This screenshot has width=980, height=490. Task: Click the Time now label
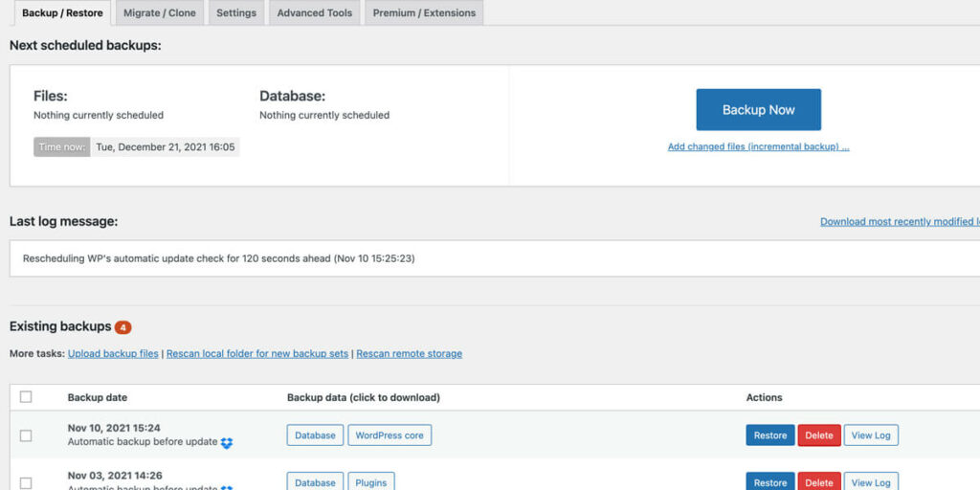click(x=62, y=146)
